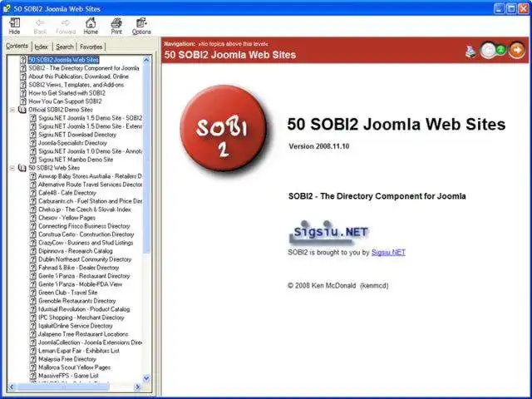
Task: Open 'Construa Certo - Construction Directory' topic
Action: [86, 234]
